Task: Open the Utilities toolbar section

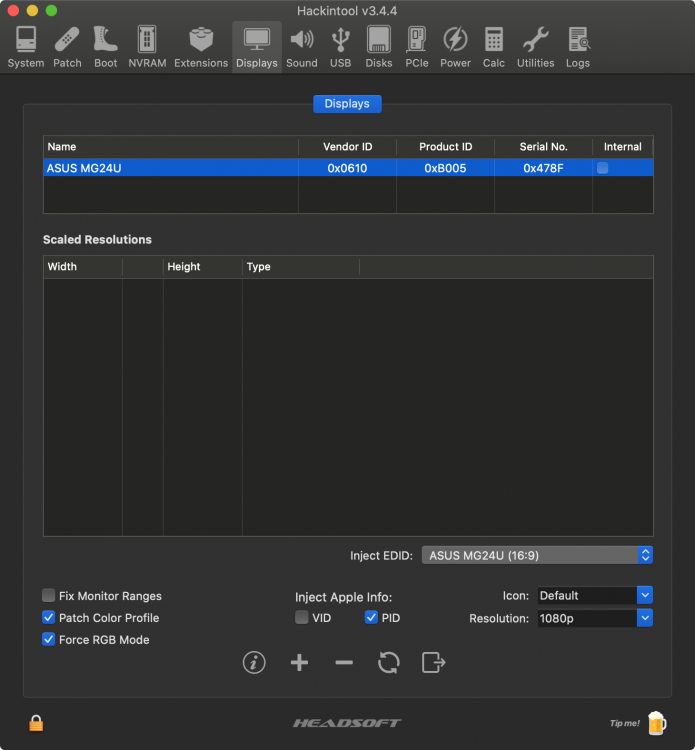Action: click(x=535, y=47)
